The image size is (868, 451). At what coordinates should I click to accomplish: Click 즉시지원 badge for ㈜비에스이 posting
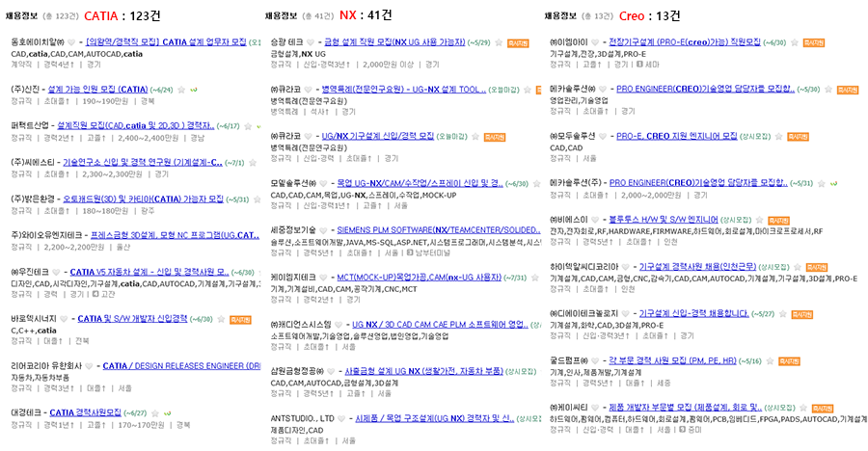point(779,221)
